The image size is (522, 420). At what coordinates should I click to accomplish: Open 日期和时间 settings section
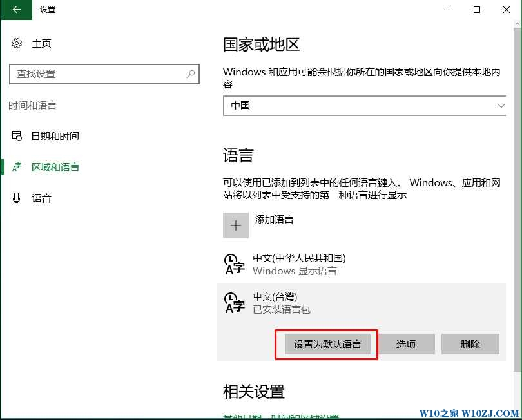(x=55, y=136)
